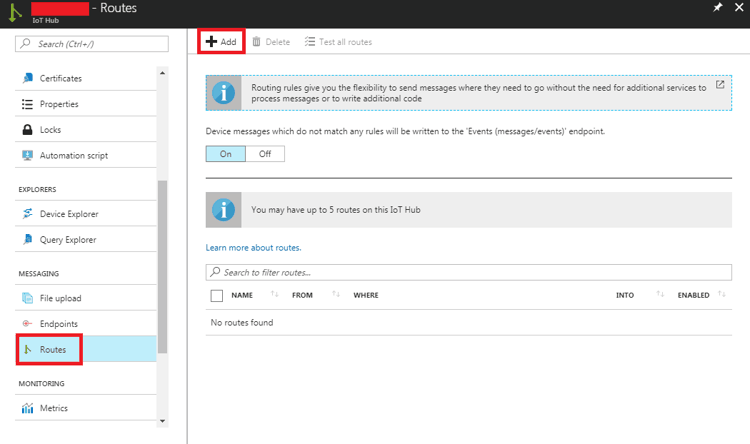Image resolution: width=750 pixels, height=444 pixels.
Task: Sort routes by the INTO column arrows
Action: coord(660,295)
